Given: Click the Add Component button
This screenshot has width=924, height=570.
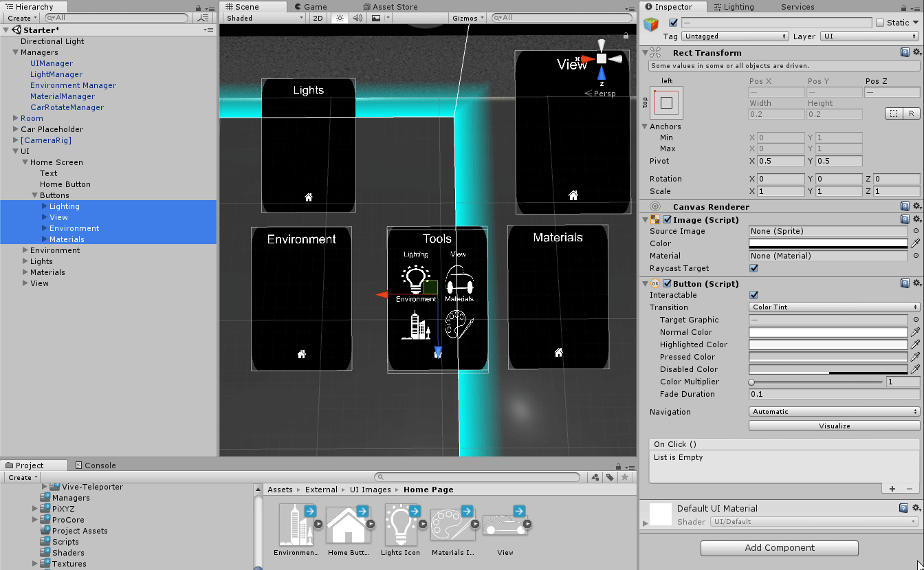Looking at the screenshot, I should tap(779, 548).
